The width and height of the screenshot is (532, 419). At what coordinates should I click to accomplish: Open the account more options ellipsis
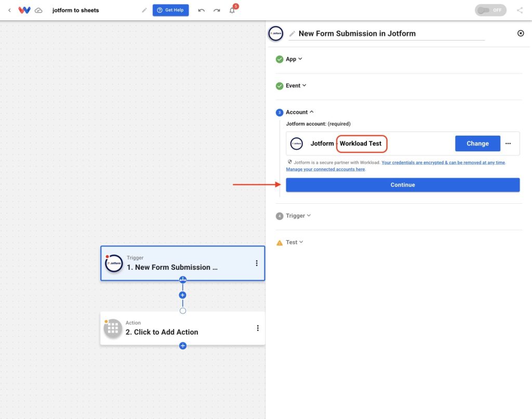tap(508, 143)
